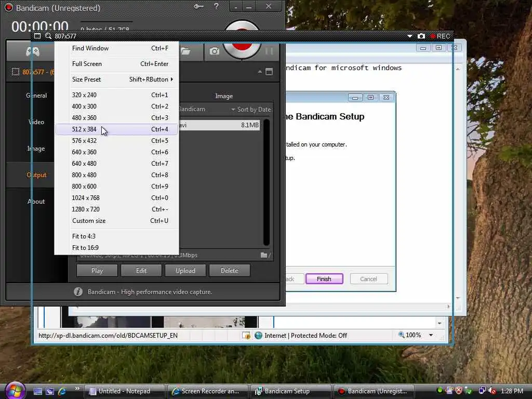Open the Sort by Date dropdown

click(x=251, y=109)
